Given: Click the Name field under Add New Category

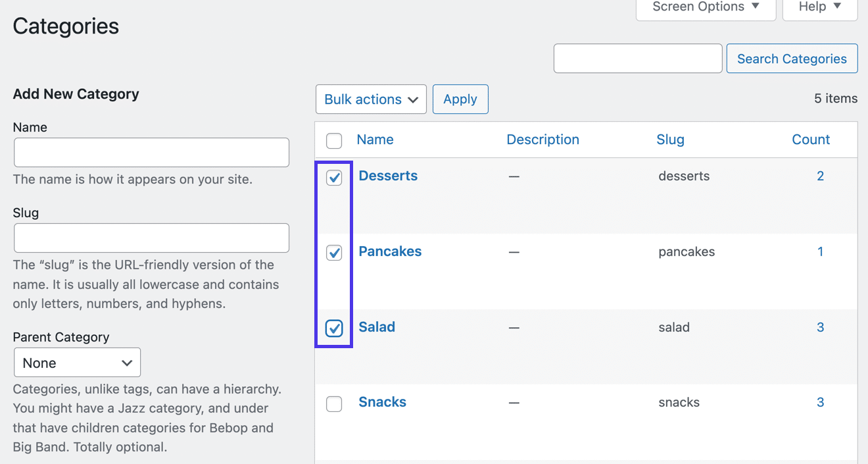Looking at the screenshot, I should pos(151,152).
